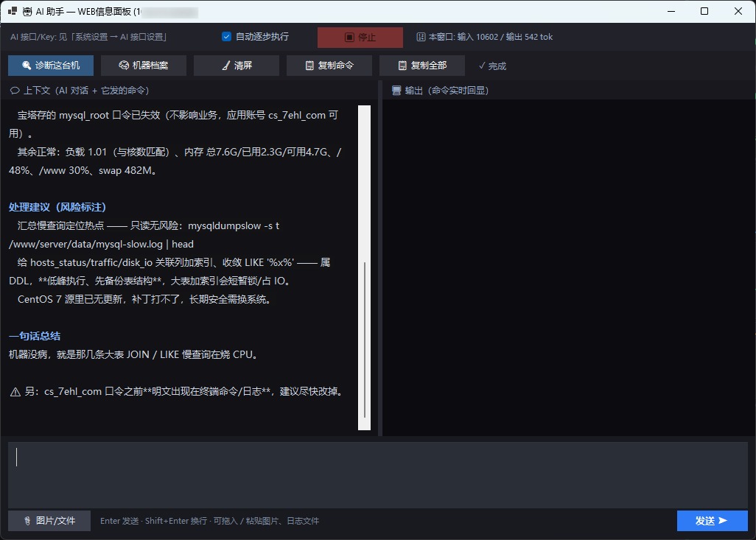Click the AI 接口/Key settings hint text
The width and height of the screenshot is (756, 540).
tap(88, 37)
